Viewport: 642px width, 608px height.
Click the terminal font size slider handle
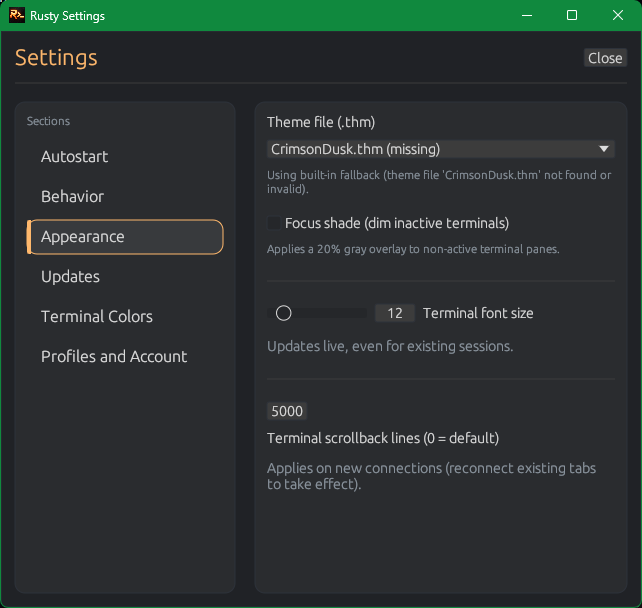click(x=283, y=313)
